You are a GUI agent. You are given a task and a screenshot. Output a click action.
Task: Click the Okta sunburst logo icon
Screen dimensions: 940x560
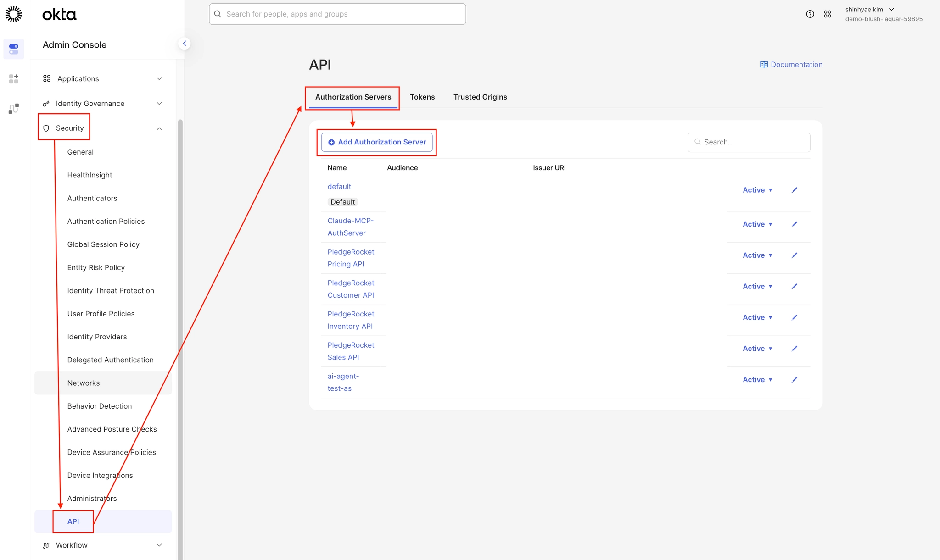[x=14, y=14]
